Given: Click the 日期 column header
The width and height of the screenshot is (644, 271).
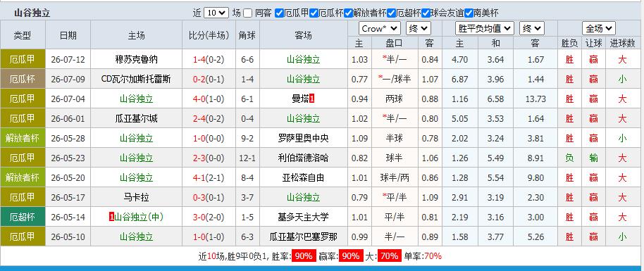Looking at the screenshot, I should (x=68, y=35).
